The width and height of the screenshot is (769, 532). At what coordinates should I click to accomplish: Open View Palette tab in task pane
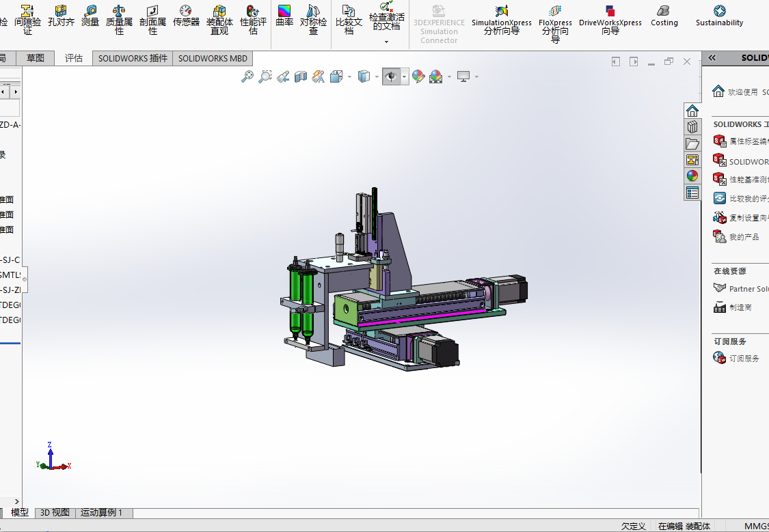pyautogui.click(x=692, y=160)
